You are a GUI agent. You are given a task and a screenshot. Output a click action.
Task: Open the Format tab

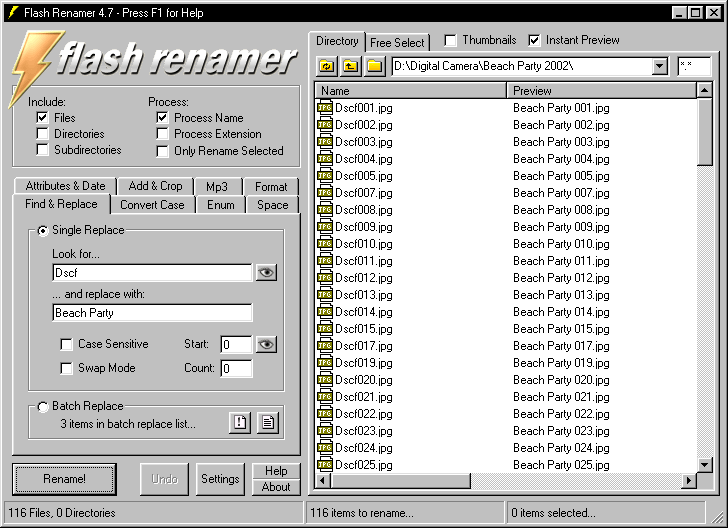pyautogui.click(x=271, y=187)
